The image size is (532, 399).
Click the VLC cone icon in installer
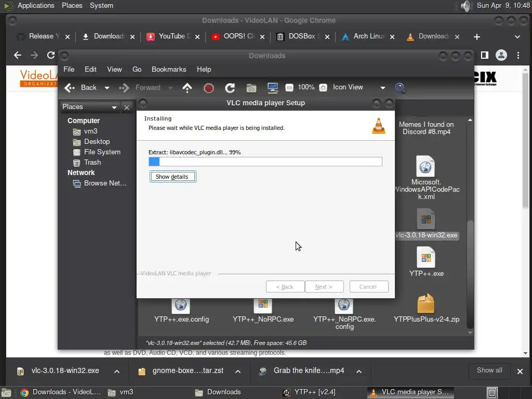[379, 126]
